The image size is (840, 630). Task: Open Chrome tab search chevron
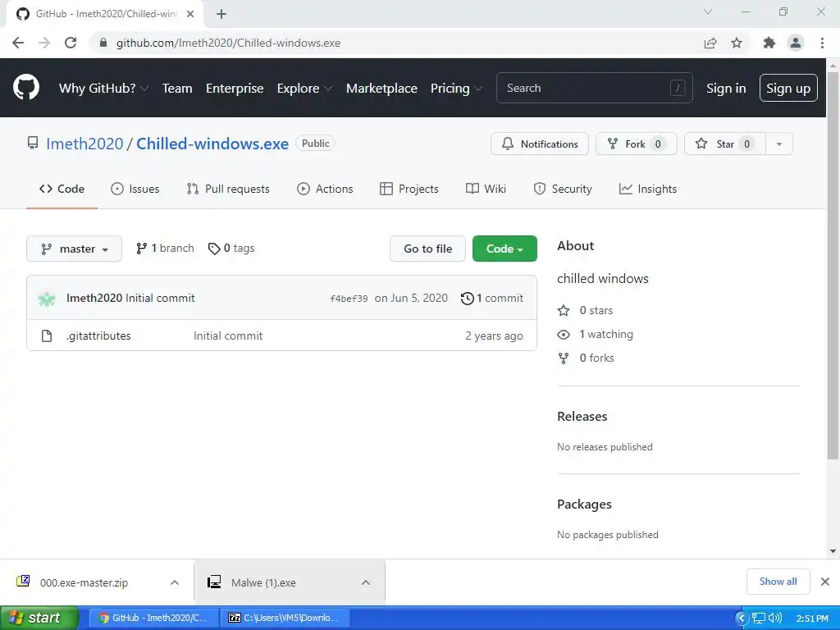[x=708, y=11]
